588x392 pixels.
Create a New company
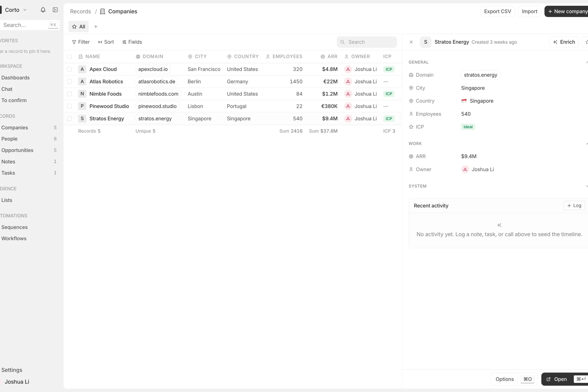pyautogui.click(x=567, y=11)
